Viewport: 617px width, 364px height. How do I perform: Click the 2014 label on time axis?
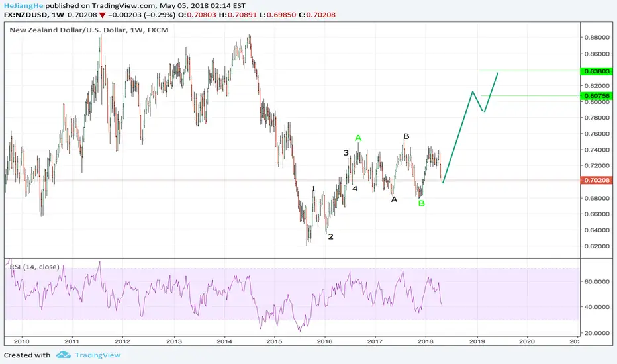click(224, 341)
